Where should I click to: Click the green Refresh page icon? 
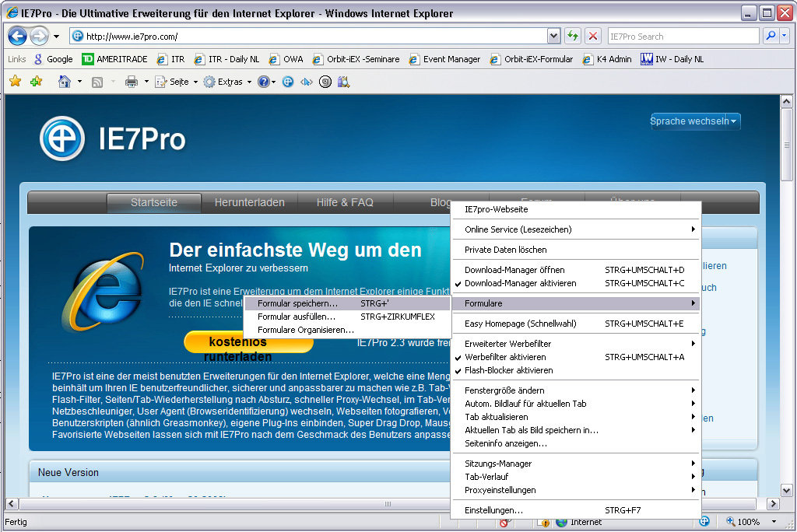(x=572, y=36)
